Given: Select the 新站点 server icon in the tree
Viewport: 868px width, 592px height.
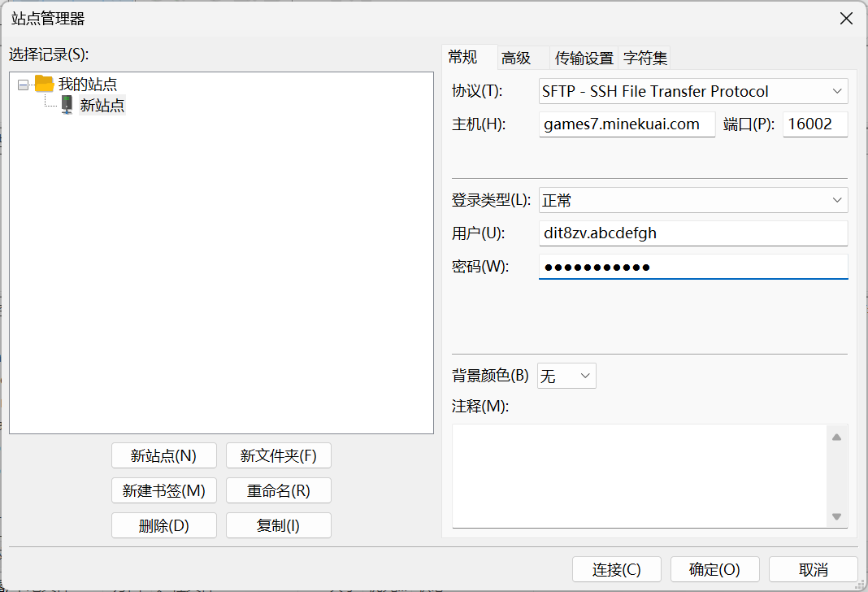Looking at the screenshot, I should tap(66, 104).
